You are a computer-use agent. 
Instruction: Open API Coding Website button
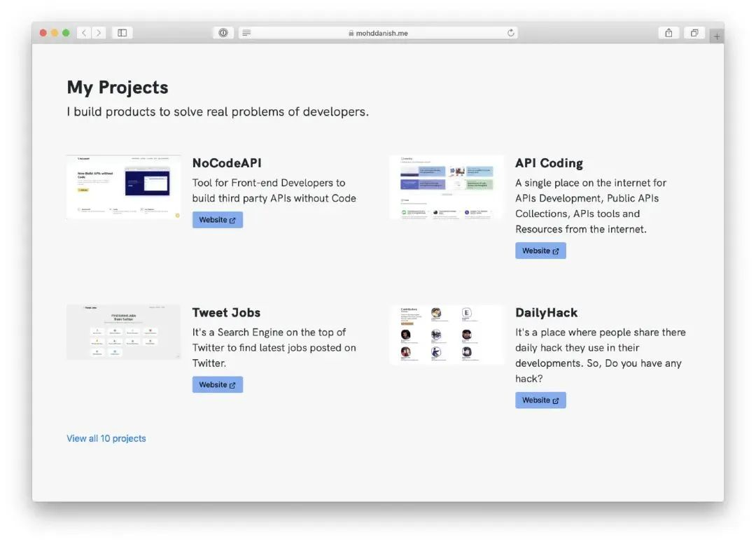540,251
